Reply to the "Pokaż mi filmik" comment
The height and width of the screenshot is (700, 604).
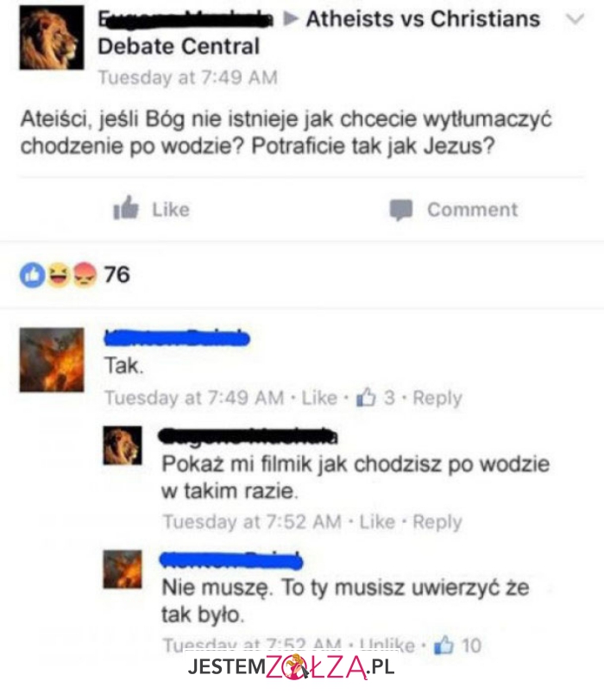[437, 522]
